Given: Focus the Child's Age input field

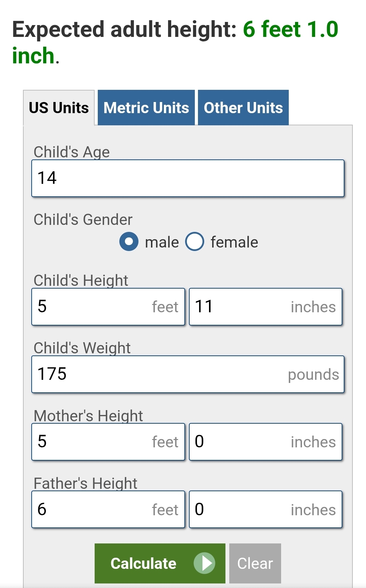Looking at the screenshot, I should tap(188, 178).
